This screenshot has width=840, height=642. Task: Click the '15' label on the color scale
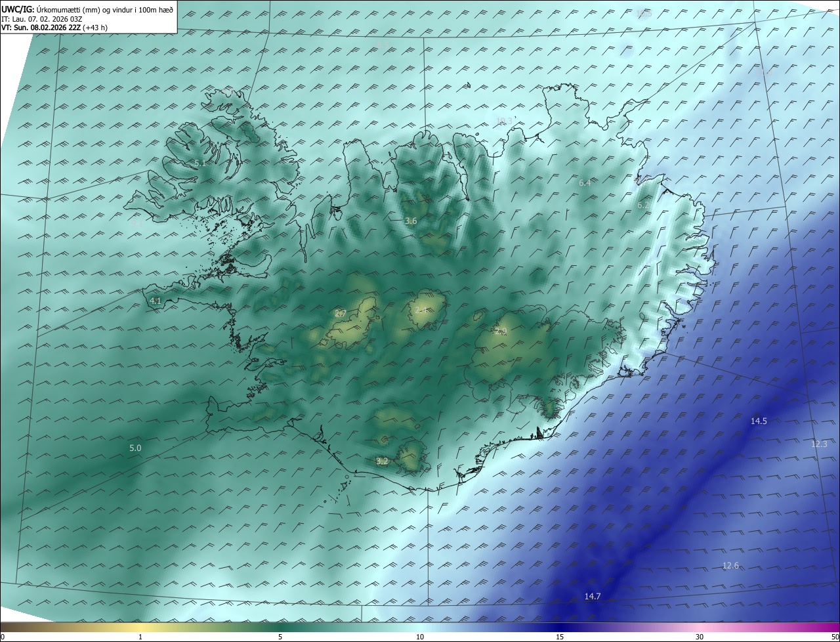pyautogui.click(x=560, y=637)
